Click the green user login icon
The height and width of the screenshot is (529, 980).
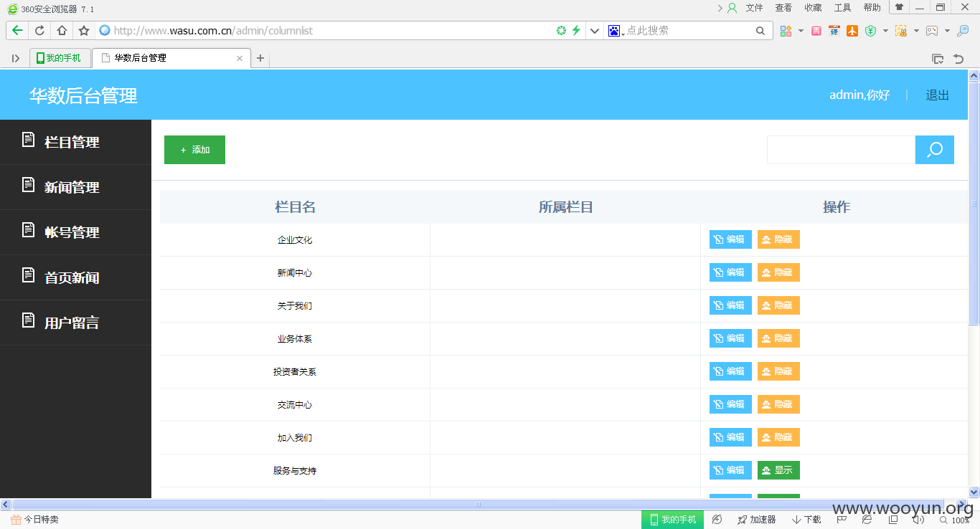tap(732, 8)
